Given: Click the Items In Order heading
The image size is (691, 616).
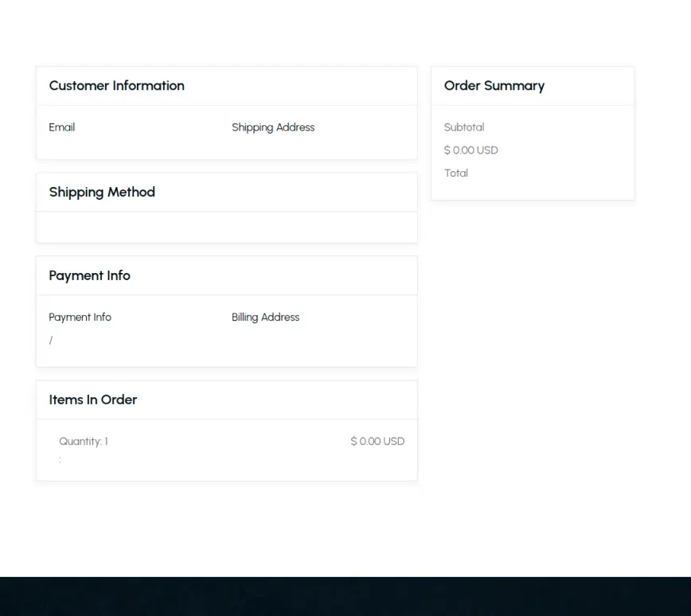Looking at the screenshot, I should [x=93, y=400].
